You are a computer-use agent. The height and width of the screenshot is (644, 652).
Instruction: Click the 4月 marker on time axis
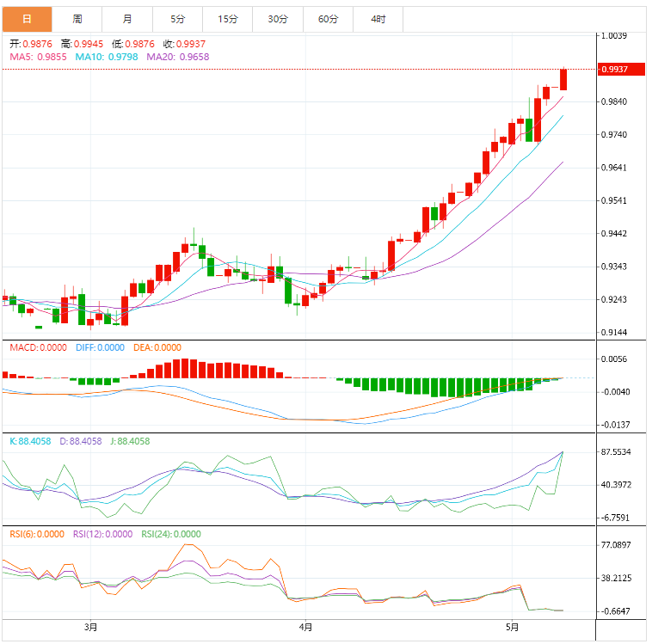[x=303, y=628]
